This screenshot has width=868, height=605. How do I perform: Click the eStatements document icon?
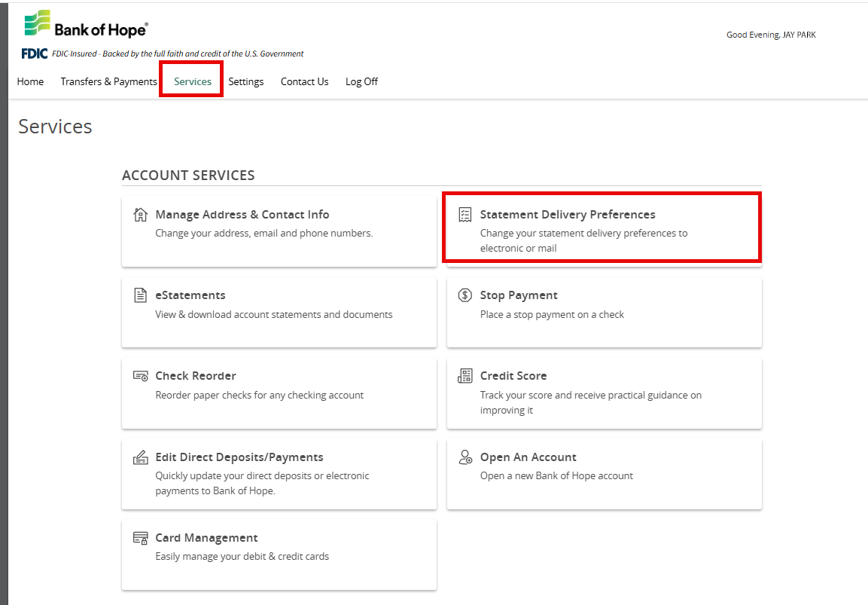[141, 295]
